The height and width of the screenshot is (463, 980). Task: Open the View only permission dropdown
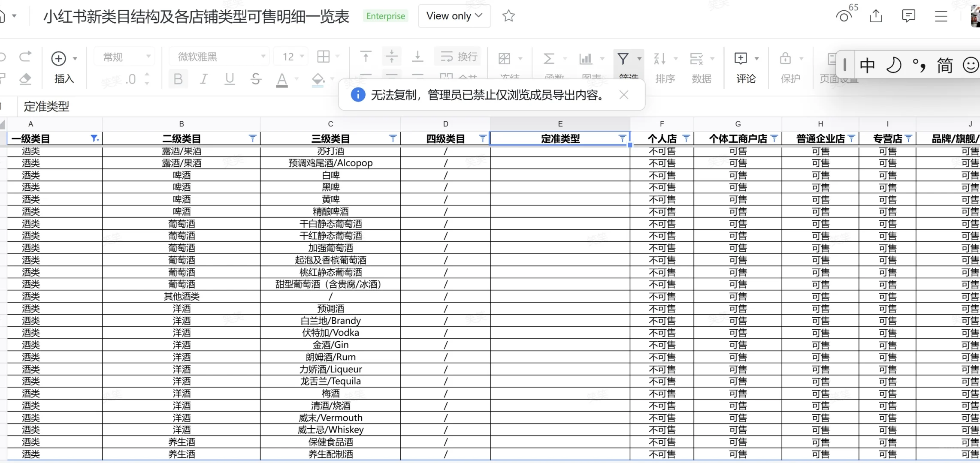pyautogui.click(x=454, y=16)
